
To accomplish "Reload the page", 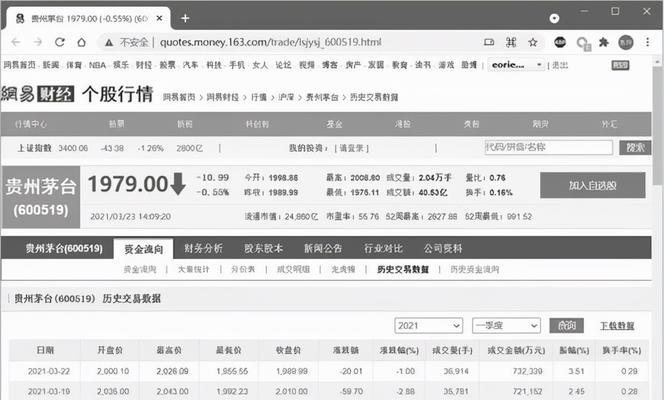I will tap(60, 42).
